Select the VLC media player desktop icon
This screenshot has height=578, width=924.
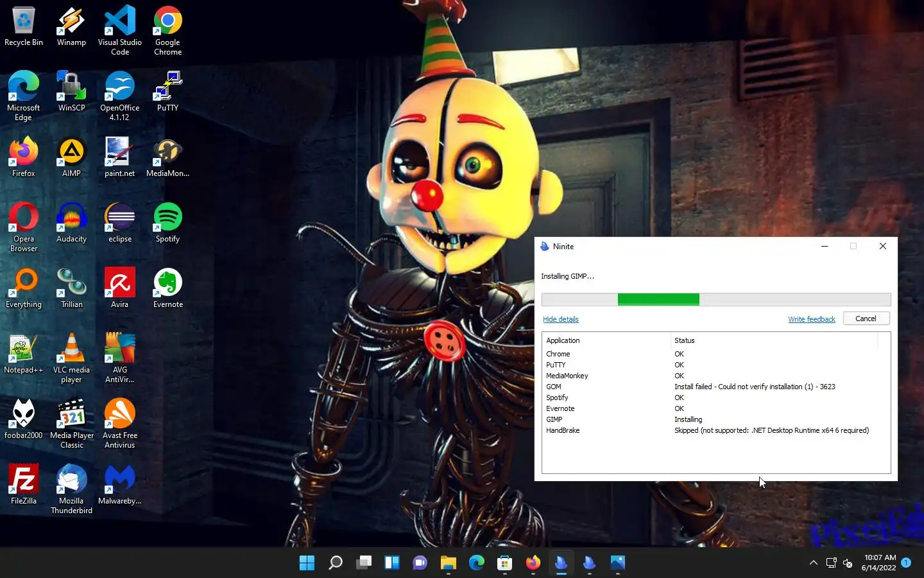71,358
